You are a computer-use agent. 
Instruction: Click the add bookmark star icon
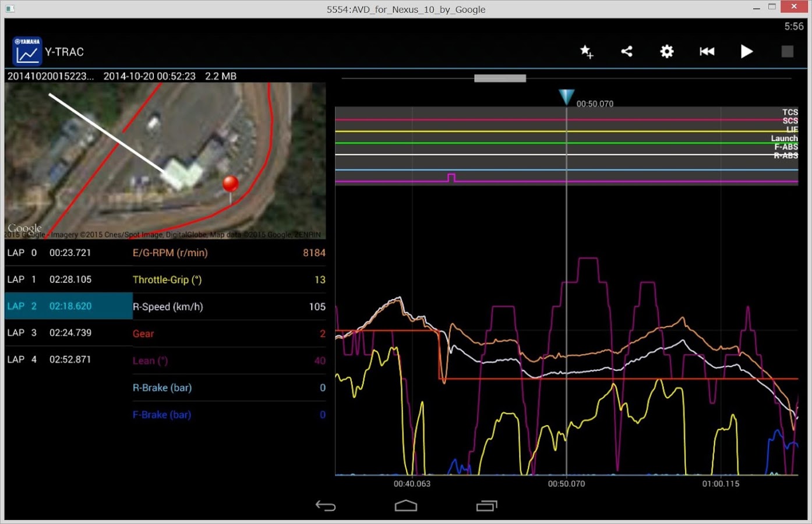tap(587, 52)
